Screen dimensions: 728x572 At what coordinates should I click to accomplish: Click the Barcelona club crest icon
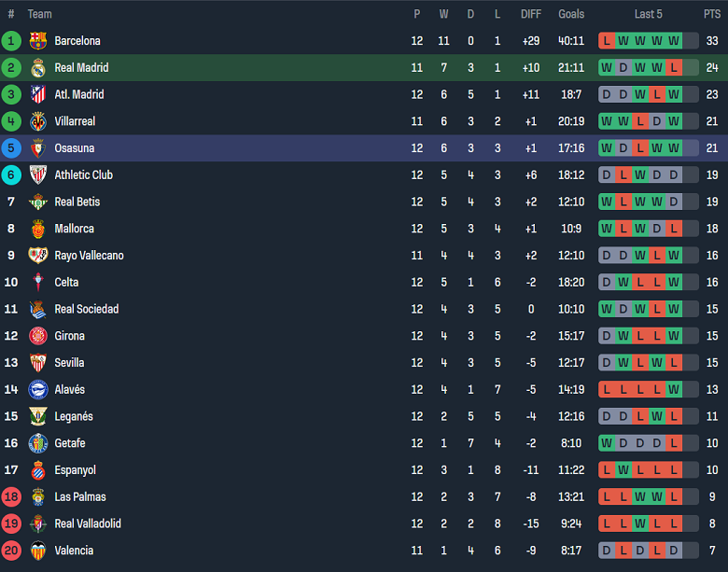38,41
